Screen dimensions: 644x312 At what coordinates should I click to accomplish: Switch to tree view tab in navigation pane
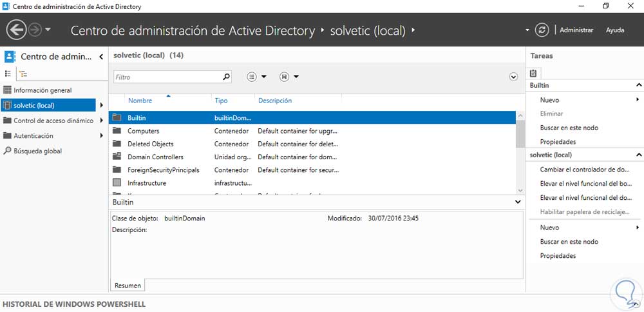pos(23,74)
